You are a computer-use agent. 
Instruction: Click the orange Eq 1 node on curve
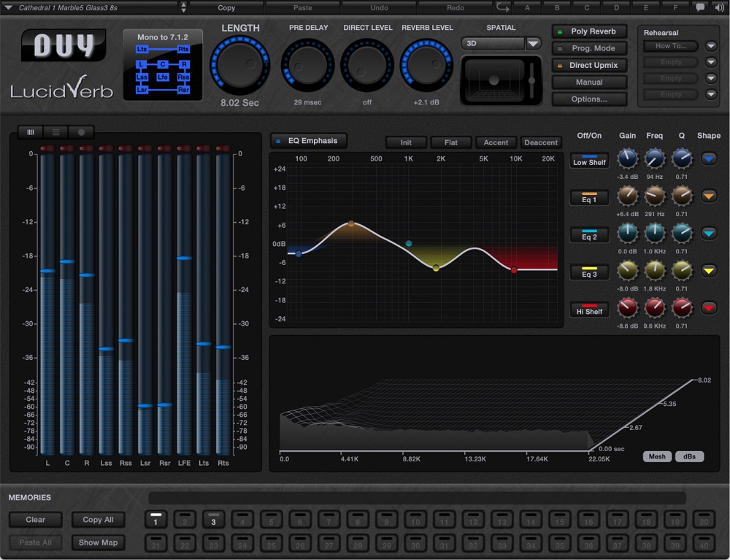coord(351,224)
